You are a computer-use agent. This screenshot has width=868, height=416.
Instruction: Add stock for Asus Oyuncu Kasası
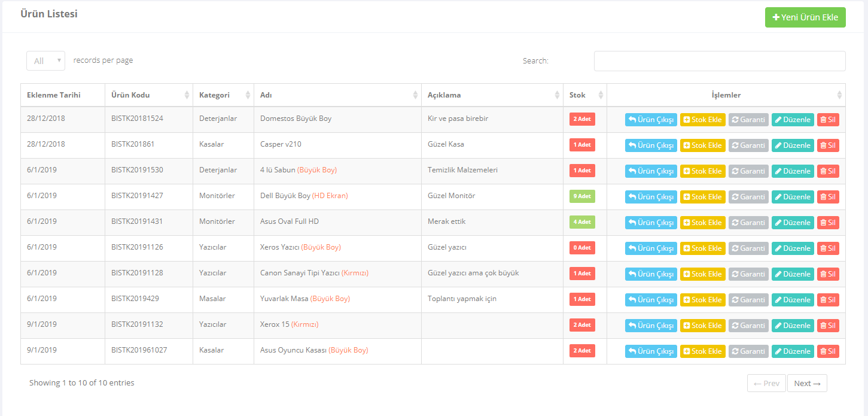(x=702, y=351)
